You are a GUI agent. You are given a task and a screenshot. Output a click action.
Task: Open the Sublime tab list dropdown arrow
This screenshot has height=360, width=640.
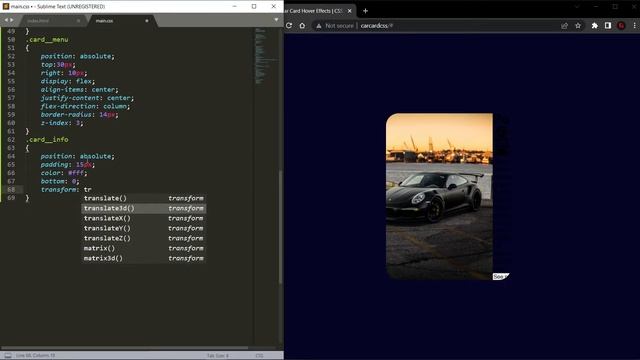coord(276,20)
